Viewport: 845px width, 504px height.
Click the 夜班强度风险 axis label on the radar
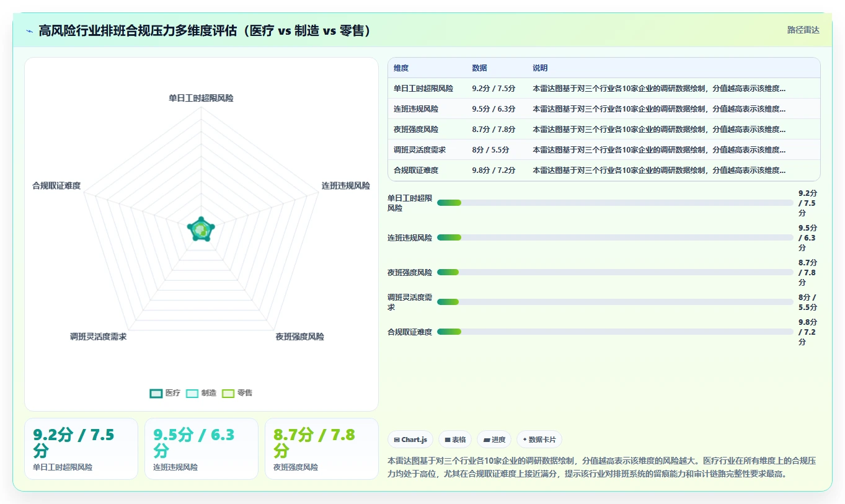(299, 337)
